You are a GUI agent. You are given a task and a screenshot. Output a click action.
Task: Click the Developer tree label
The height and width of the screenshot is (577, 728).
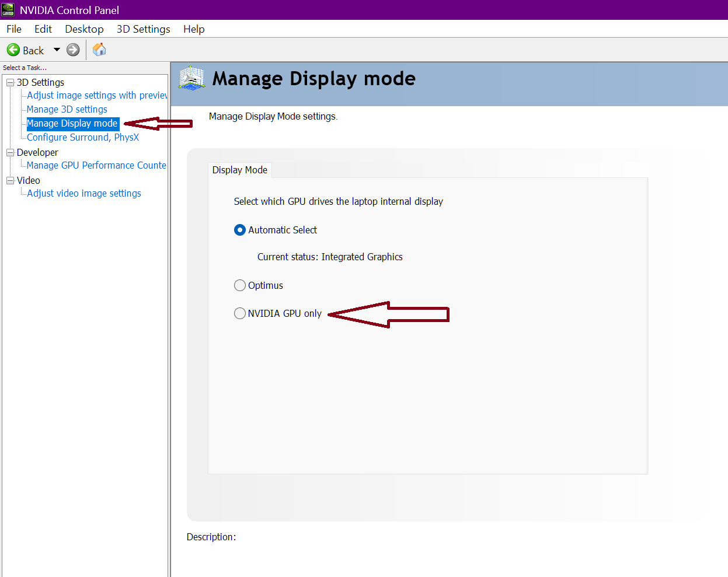click(x=37, y=152)
